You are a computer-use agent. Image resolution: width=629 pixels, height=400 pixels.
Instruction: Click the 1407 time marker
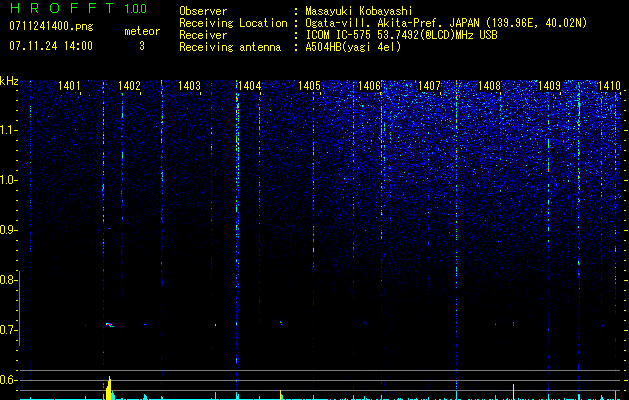[x=429, y=85]
